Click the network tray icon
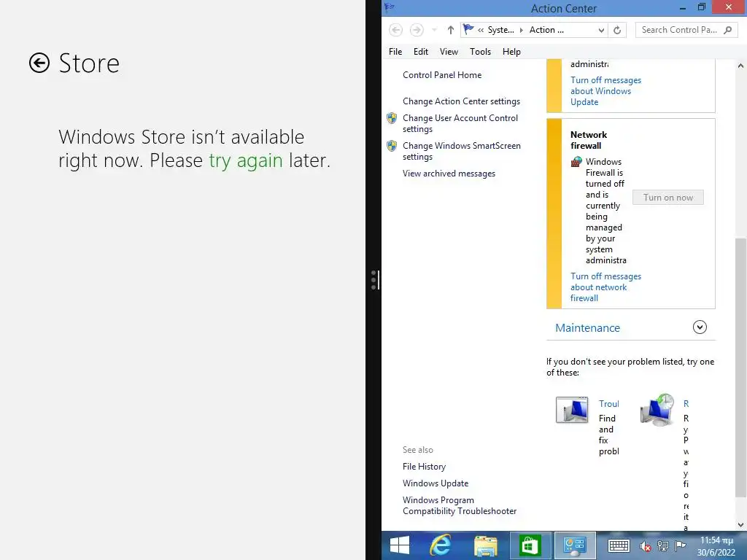Viewport: 747px width, 560px height. tap(662, 546)
